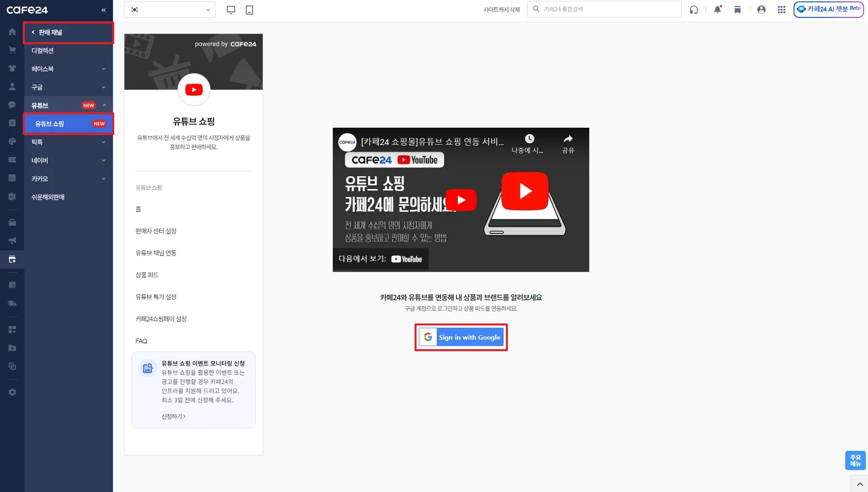Expand the 틱톡 menu section
This screenshot has width=868, height=492.
point(69,142)
